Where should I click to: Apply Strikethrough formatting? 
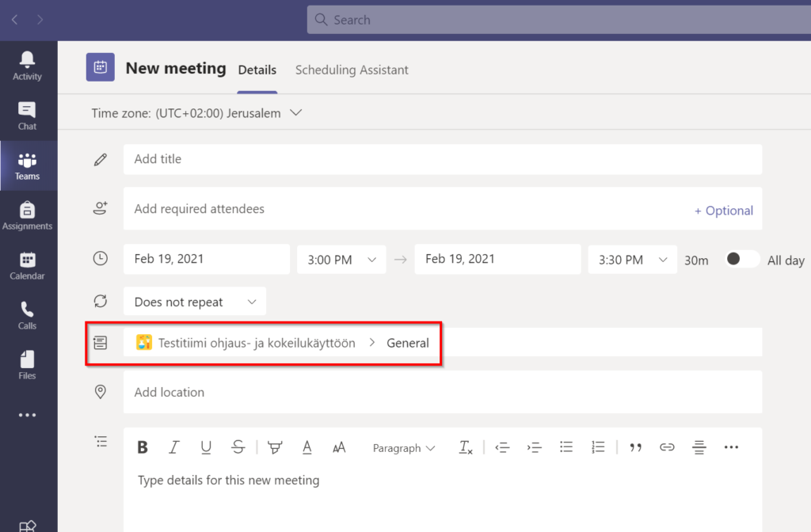coord(238,447)
